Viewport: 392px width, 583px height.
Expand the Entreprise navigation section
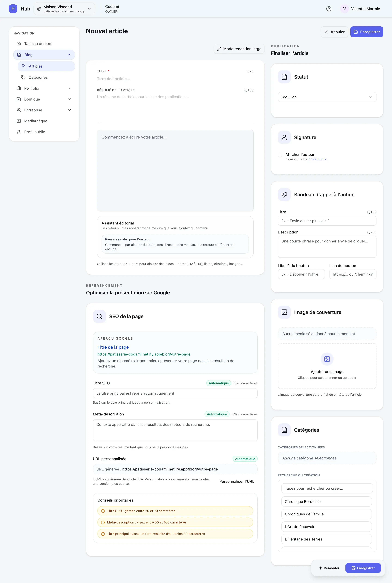point(70,110)
